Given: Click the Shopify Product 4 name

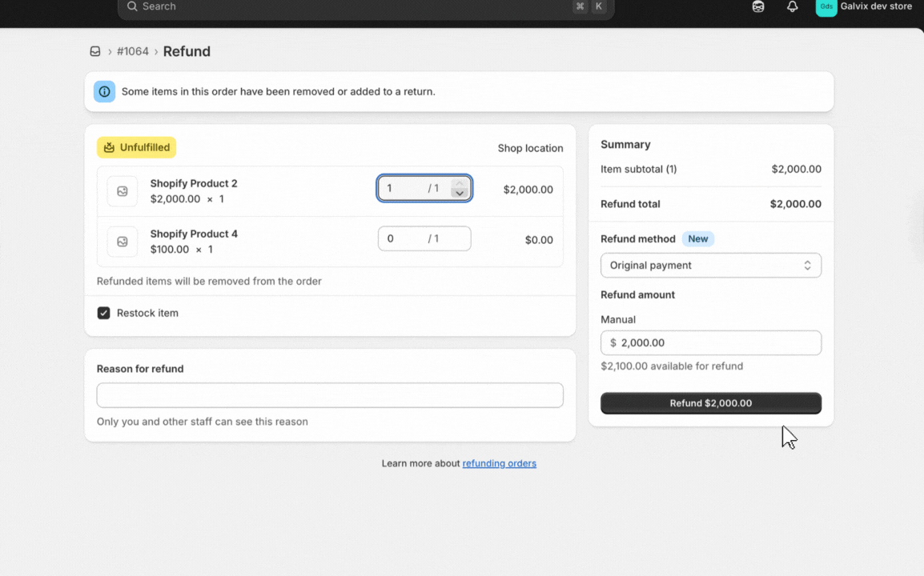Looking at the screenshot, I should (x=194, y=234).
